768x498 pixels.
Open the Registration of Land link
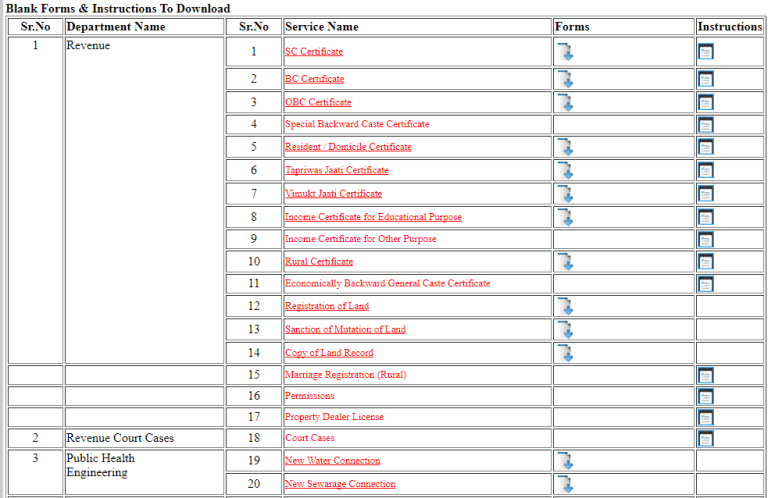(x=327, y=306)
